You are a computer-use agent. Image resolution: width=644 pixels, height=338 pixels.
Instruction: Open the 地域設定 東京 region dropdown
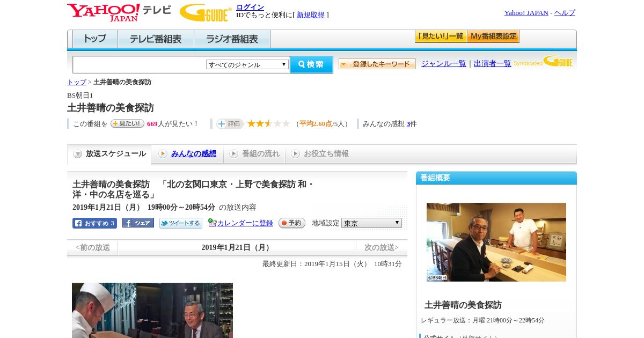371,223
